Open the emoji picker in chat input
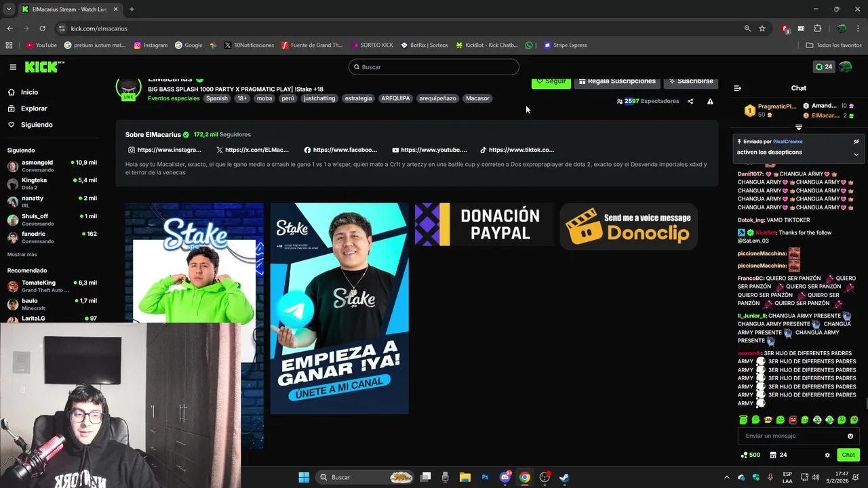The width and height of the screenshot is (868, 488). [850, 436]
